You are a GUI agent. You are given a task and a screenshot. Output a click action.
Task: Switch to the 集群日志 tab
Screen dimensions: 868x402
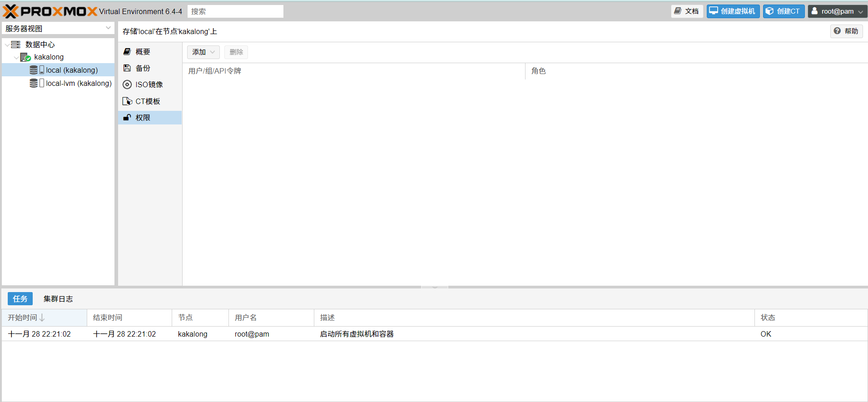58,299
